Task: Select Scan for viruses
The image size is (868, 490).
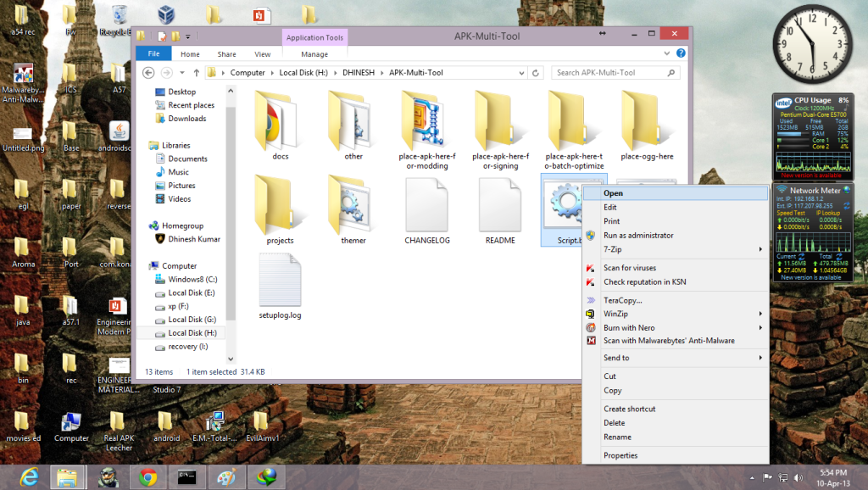Action: [676, 267]
